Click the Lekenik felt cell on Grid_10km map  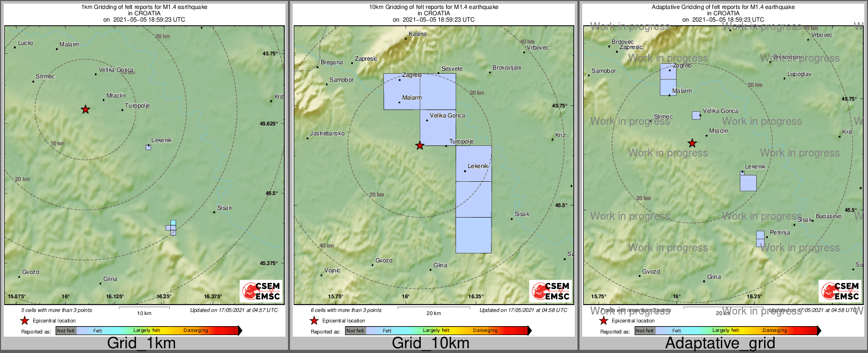(474, 163)
